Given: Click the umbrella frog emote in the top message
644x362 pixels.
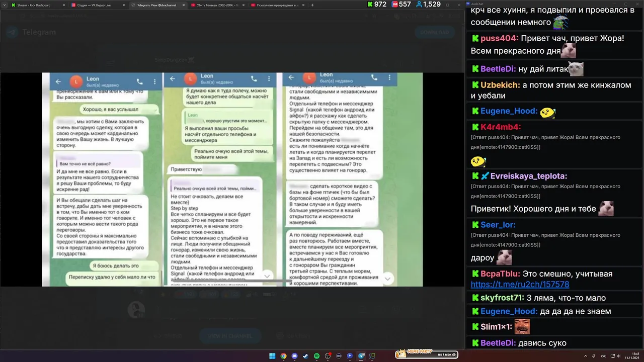Looking at the screenshot, I should (561, 22).
